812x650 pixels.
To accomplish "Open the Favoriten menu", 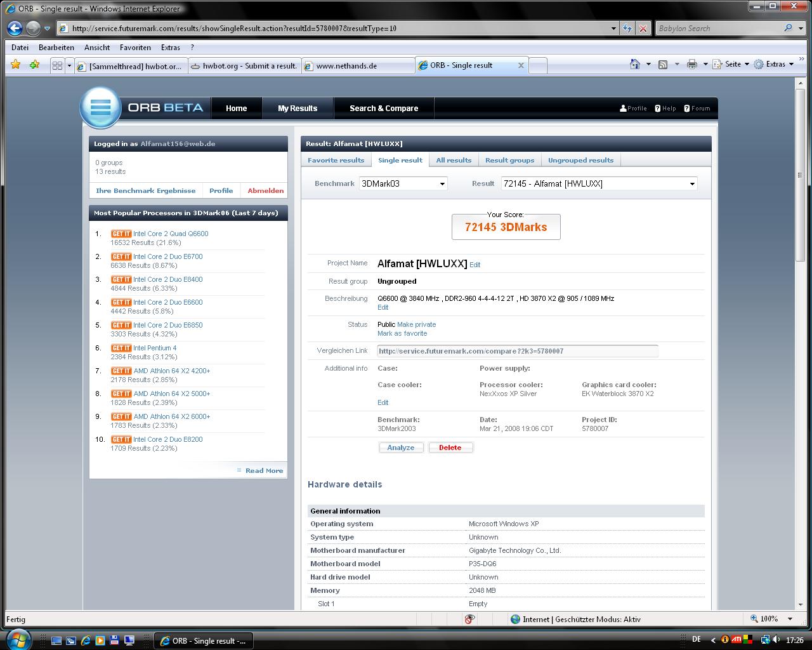I will (x=135, y=48).
